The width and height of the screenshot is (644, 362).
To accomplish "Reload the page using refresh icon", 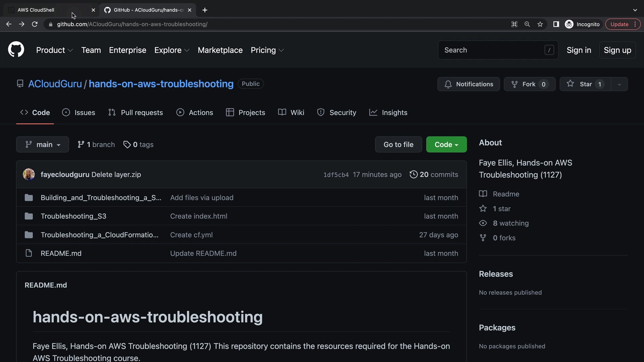I will click(x=35, y=24).
